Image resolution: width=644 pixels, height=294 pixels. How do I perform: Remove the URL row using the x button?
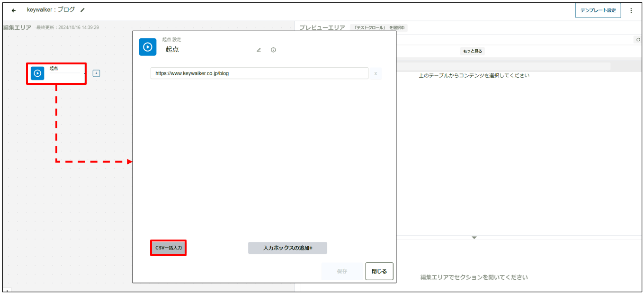pyautogui.click(x=376, y=73)
